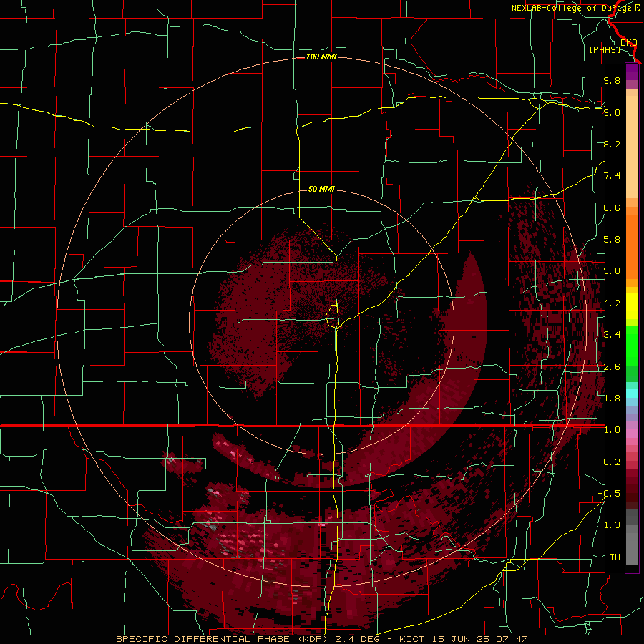Click the 50 NMI range ring label

(x=321, y=189)
